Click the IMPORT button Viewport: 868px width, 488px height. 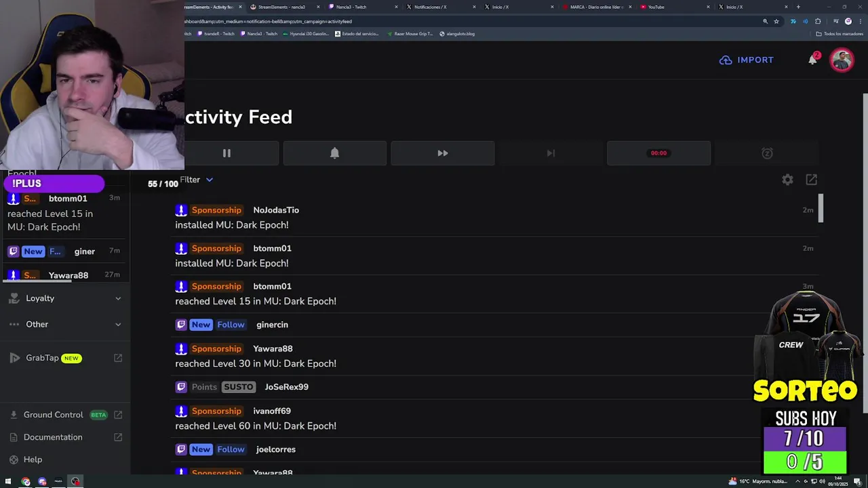click(747, 60)
